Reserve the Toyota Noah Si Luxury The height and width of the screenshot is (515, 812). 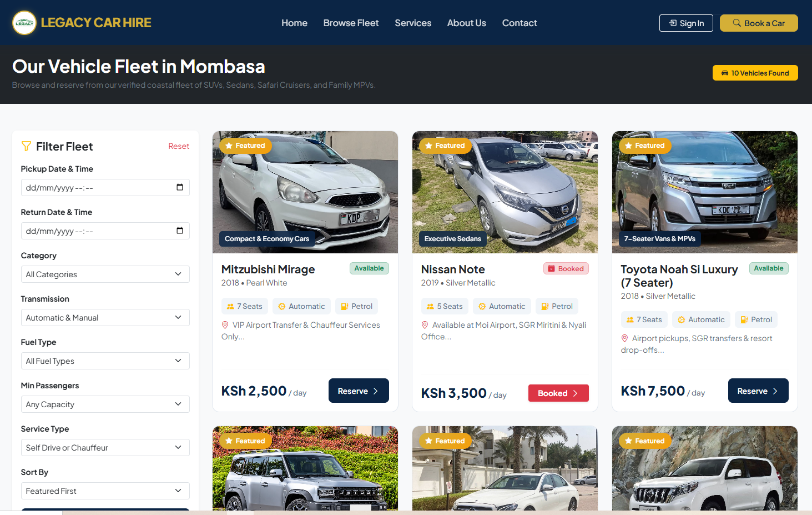(x=758, y=391)
